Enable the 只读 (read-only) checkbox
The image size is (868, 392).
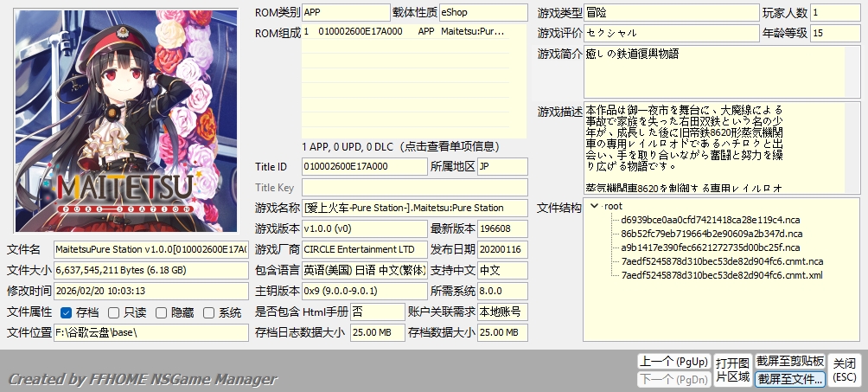(114, 312)
